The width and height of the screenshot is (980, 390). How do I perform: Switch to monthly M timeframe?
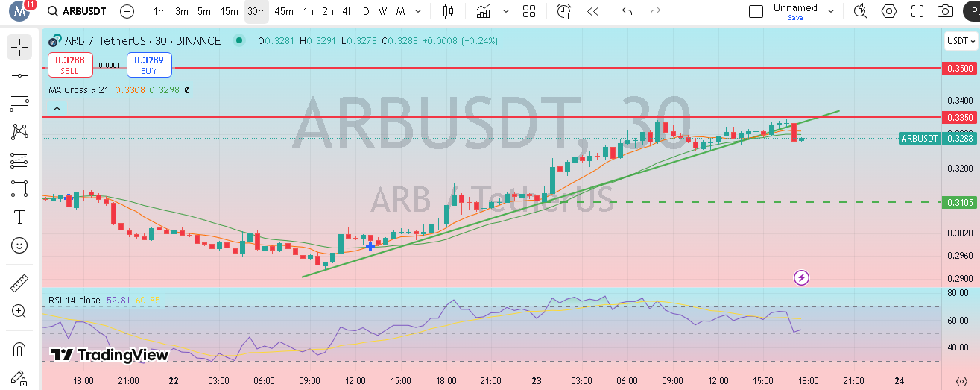click(x=401, y=11)
